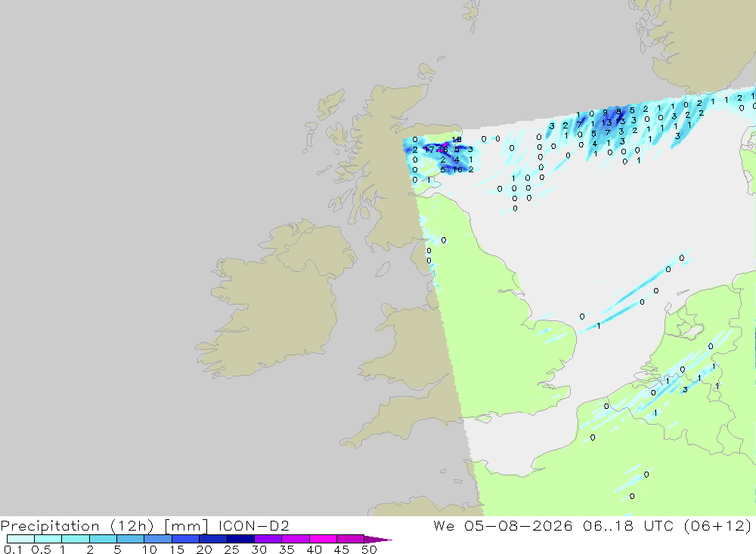Click the date text 'We 05-08-2026 06..18 UTC'
This screenshot has height=554, width=756.
pyautogui.click(x=553, y=525)
